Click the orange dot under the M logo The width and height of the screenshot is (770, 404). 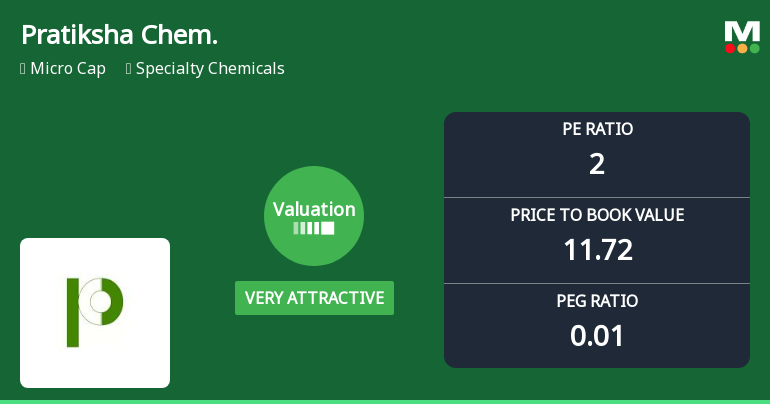coord(742,49)
